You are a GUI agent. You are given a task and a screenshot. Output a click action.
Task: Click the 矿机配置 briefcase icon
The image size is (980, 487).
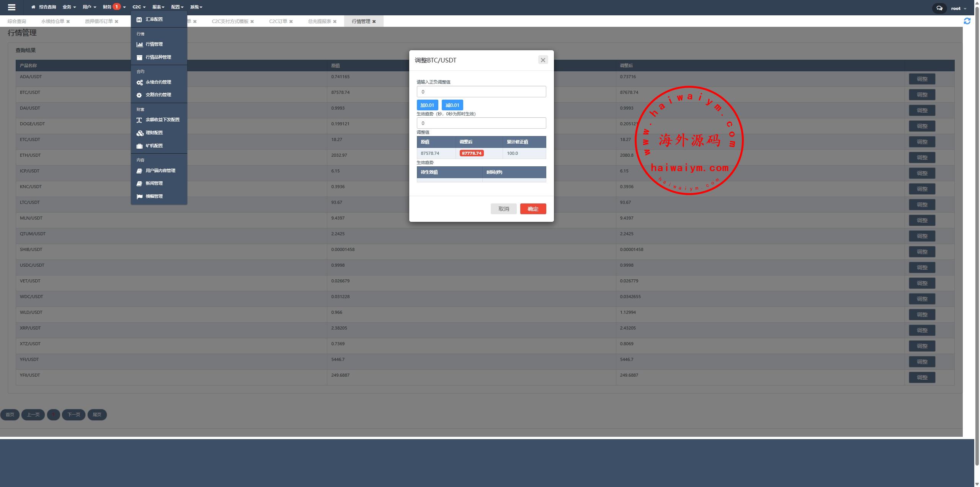point(139,146)
